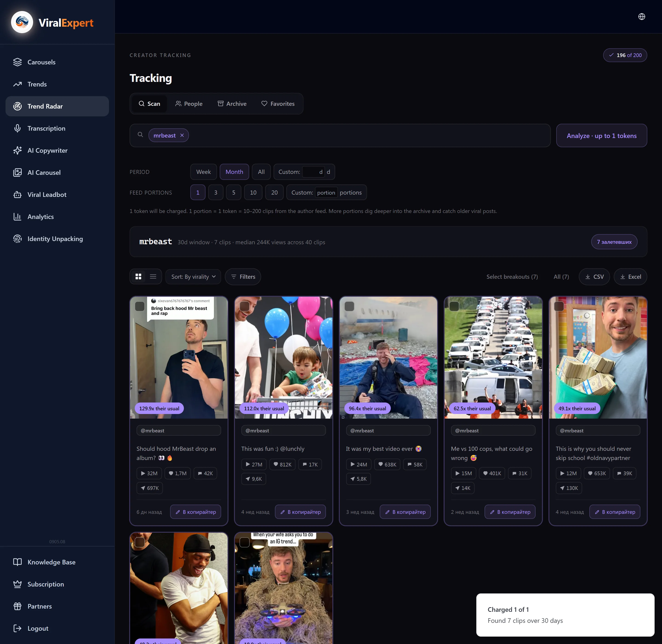
Task: Export results as CSV
Action: pyautogui.click(x=594, y=277)
